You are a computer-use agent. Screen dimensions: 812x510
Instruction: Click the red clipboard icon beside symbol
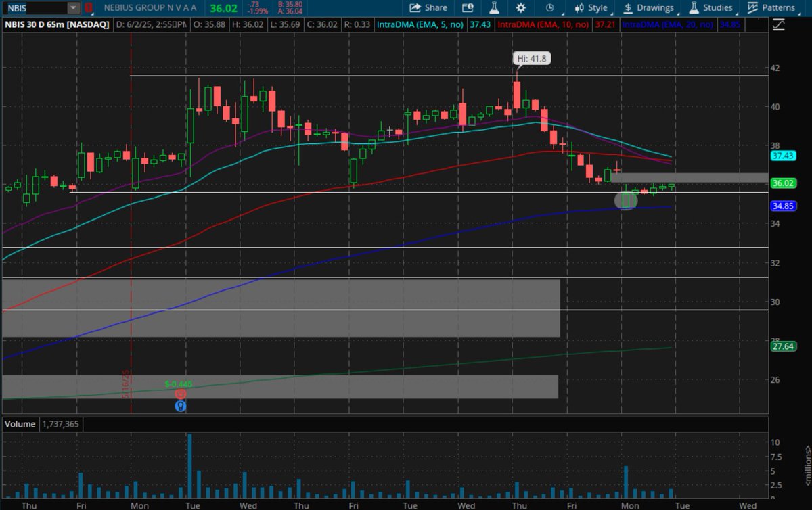coord(88,7)
